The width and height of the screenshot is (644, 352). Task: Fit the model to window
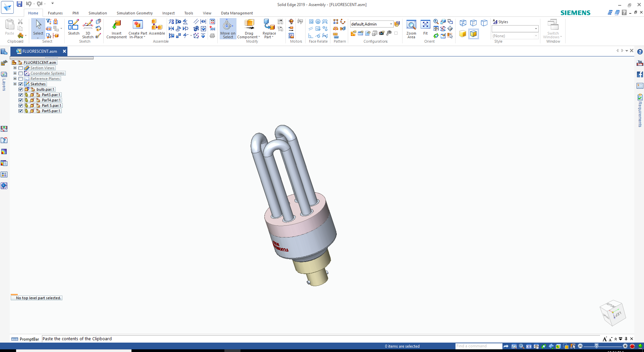(425, 27)
